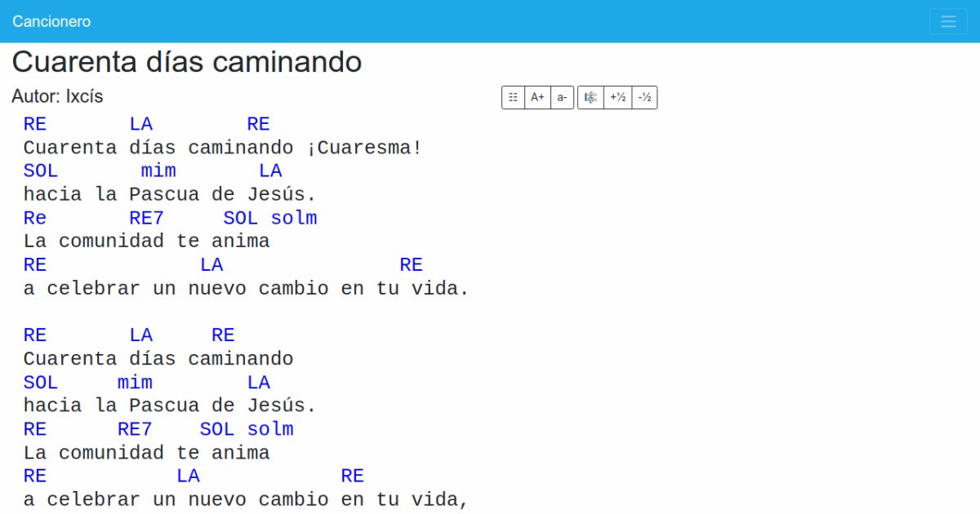Click the lyric line containing ¡Cuaresma!
This screenshot has height=514, width=980.
(222, 148)
